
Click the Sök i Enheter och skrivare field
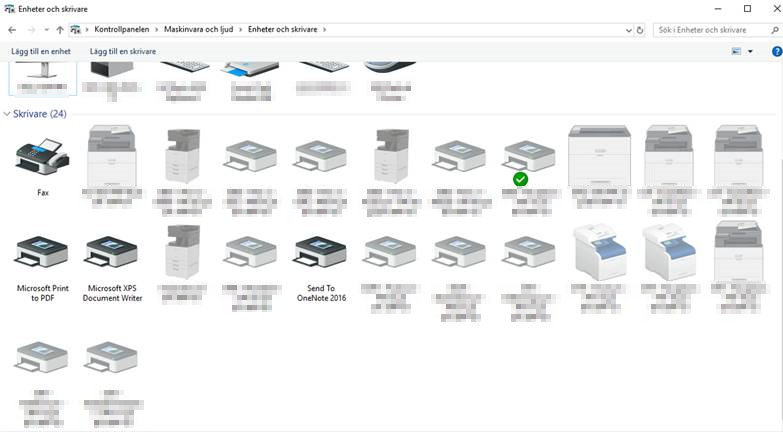[x=709, y=30]
